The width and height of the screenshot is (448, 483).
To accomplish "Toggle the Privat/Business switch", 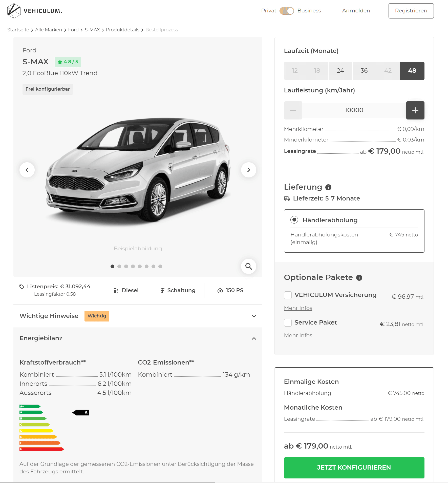I will click(x=287, y=11).
